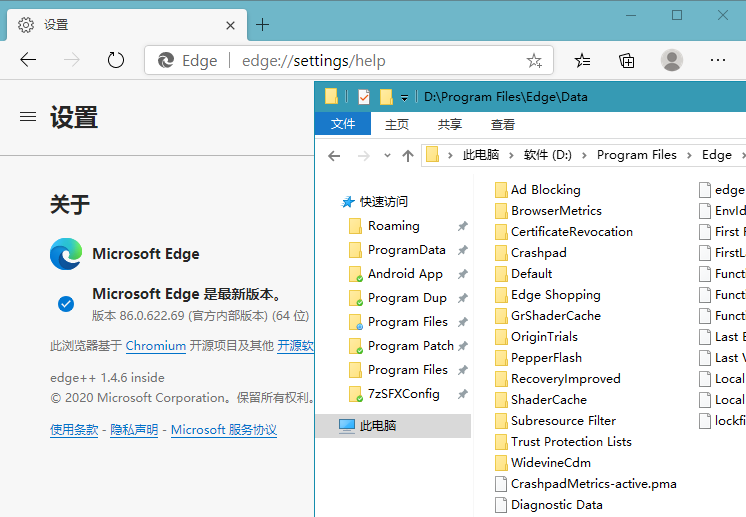Viewport: 746px width, 517px height.
Task: Open Roaming in quick access
Action: pos(394,225)
